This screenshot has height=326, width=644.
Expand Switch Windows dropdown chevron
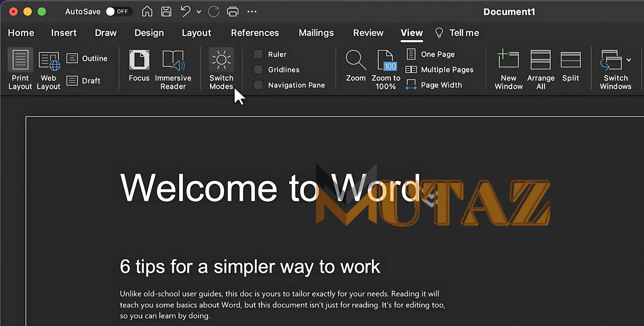pos(629,60)
